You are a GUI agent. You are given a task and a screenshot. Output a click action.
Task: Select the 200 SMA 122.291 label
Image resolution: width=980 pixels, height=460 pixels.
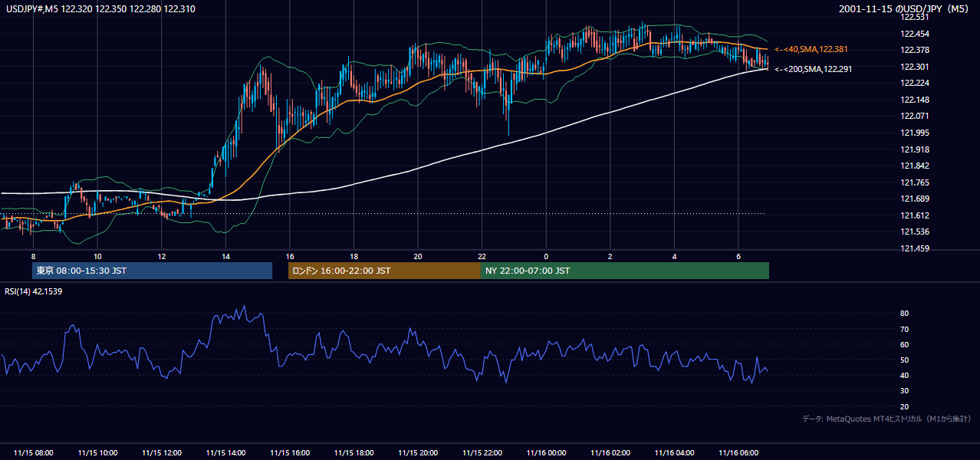click(x=814, y=69)
